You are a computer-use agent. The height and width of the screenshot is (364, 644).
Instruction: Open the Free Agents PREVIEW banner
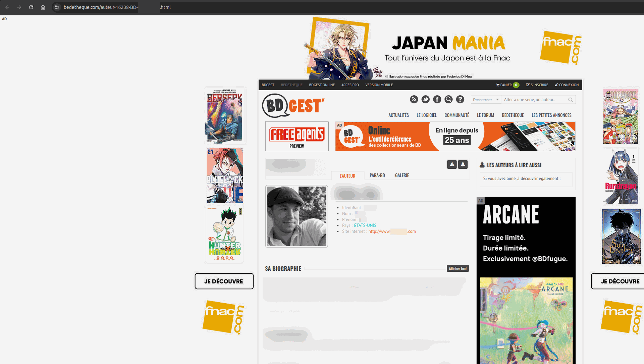point(297,136)
